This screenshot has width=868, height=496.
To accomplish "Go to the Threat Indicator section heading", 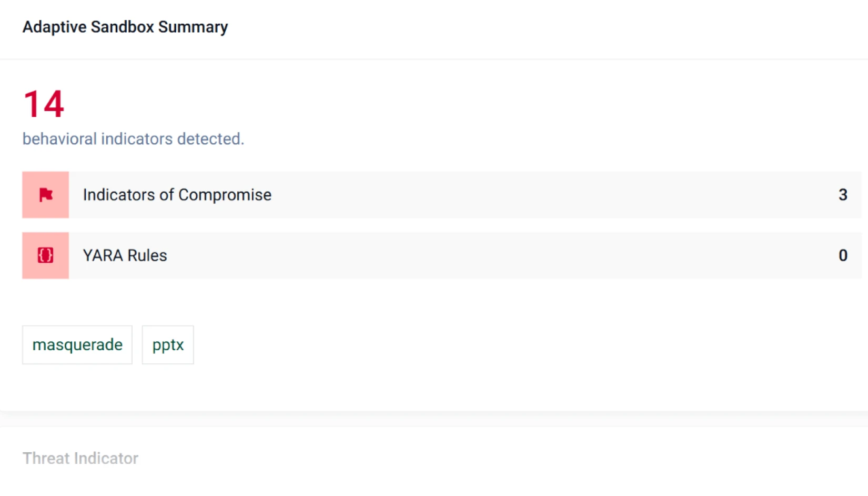I will (80, 458).
